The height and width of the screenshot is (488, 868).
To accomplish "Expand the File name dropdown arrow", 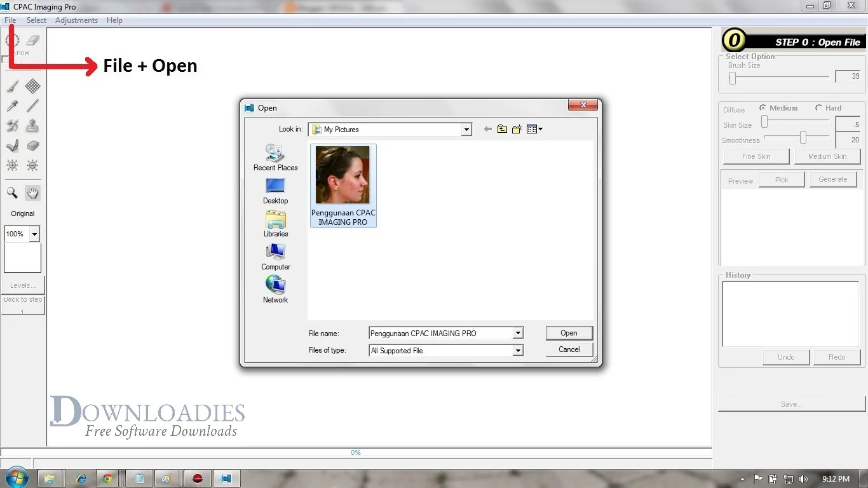I will 518,333.
